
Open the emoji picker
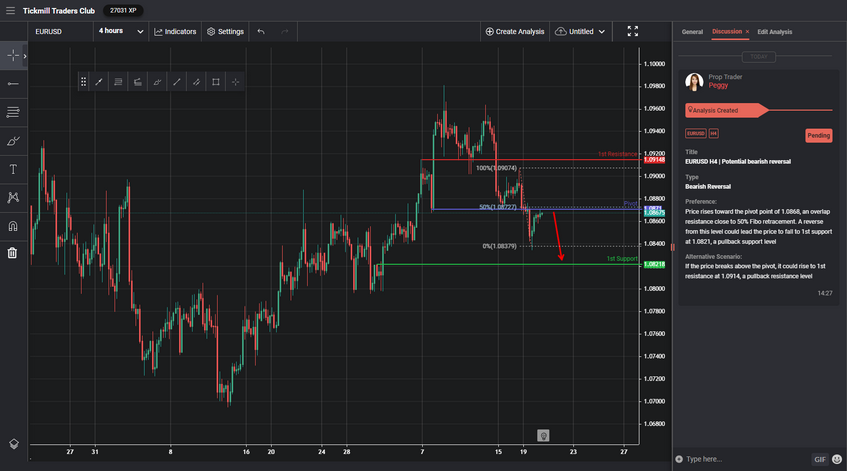(837, 459)
